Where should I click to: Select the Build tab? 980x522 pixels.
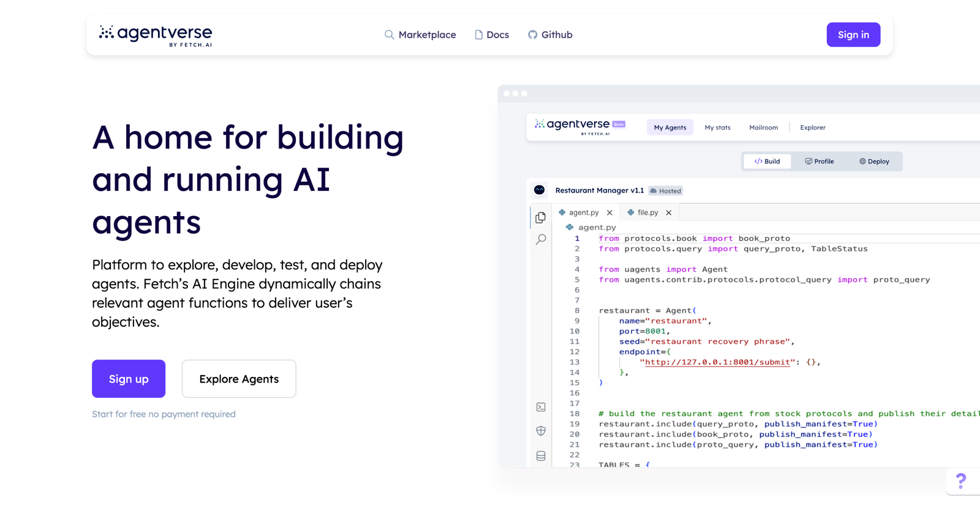pos(767,162)
